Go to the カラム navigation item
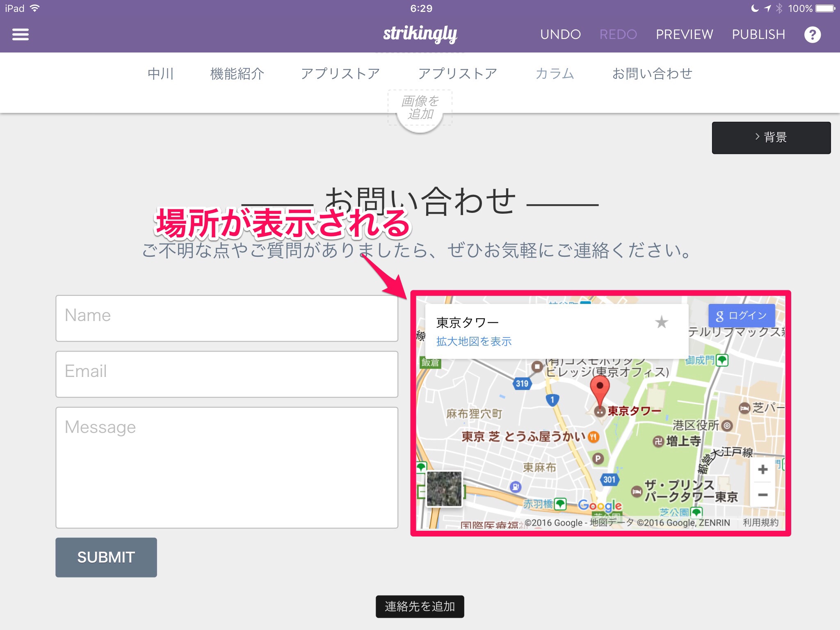The height and width of the screenshot is (630, 840). click(x=555, y=74)
